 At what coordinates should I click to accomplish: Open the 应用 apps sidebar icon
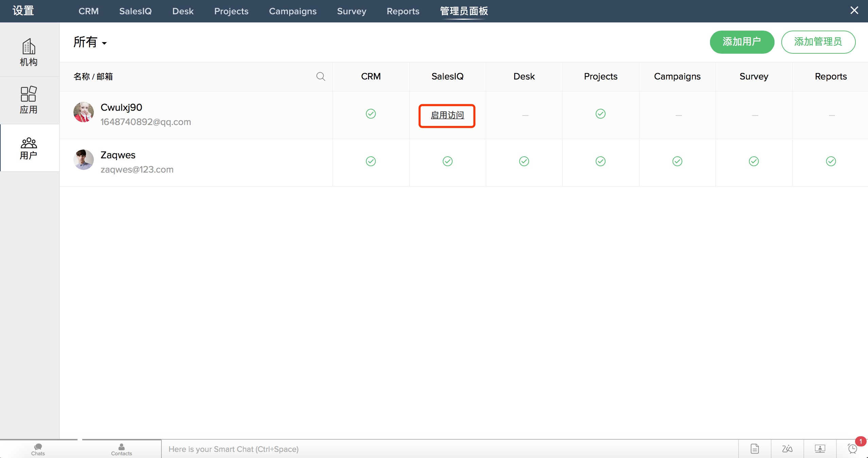29,100
